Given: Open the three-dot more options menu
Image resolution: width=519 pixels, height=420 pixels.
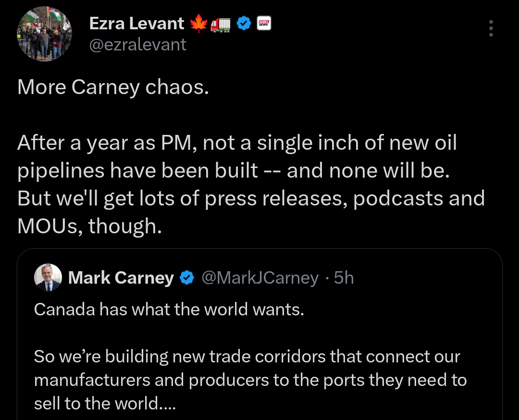Looking at the screenshot, I should click(491, 28).
